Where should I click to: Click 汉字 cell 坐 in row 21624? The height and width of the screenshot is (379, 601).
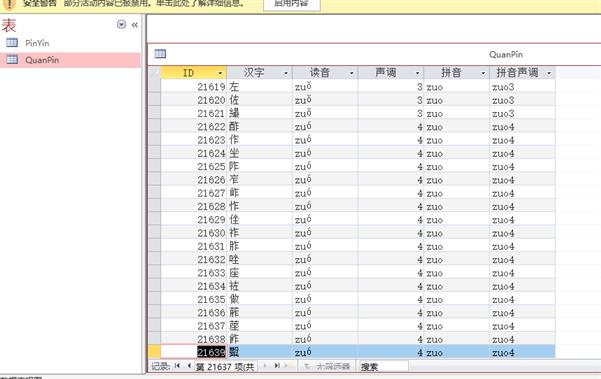tap(259, 153)
